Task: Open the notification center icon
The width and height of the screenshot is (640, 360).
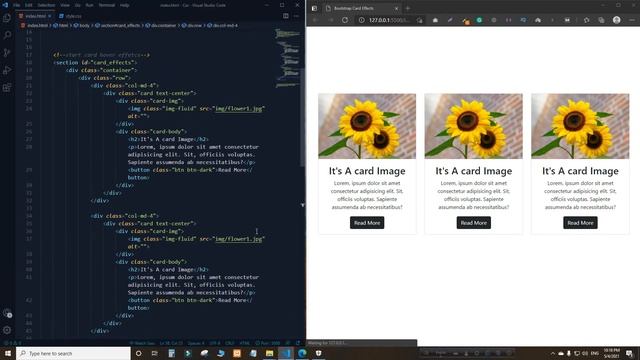Action: pyautogui.click(x=629, y=353)
